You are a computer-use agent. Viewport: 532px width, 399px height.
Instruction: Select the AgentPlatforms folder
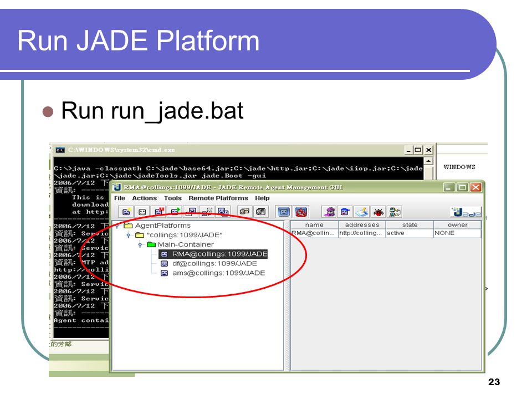tap(157, 226)
